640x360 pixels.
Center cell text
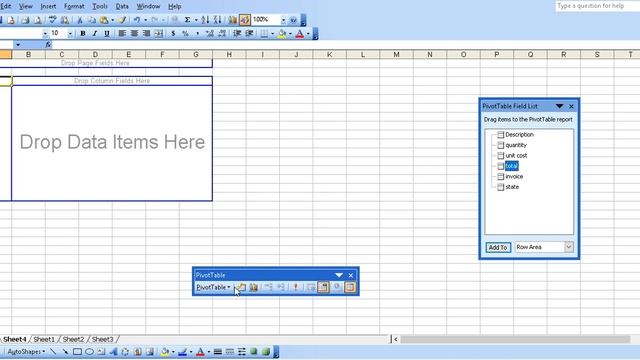coord(134,33)
